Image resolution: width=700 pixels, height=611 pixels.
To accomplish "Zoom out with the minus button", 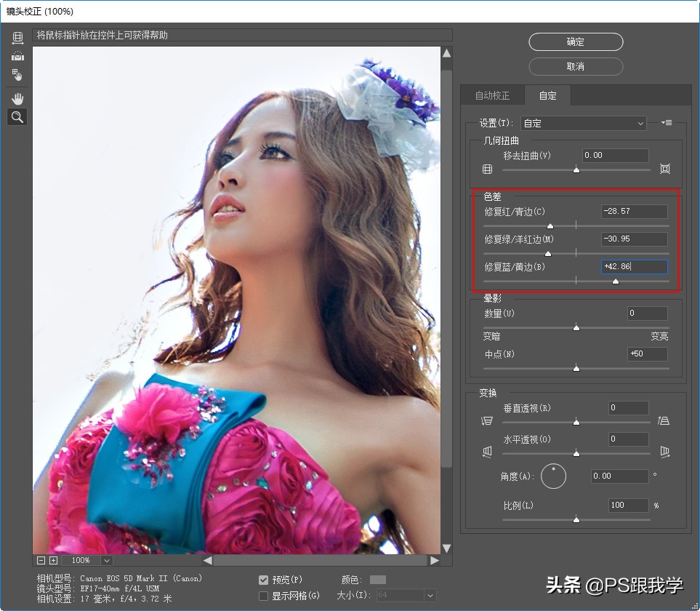I will point(41,560).
